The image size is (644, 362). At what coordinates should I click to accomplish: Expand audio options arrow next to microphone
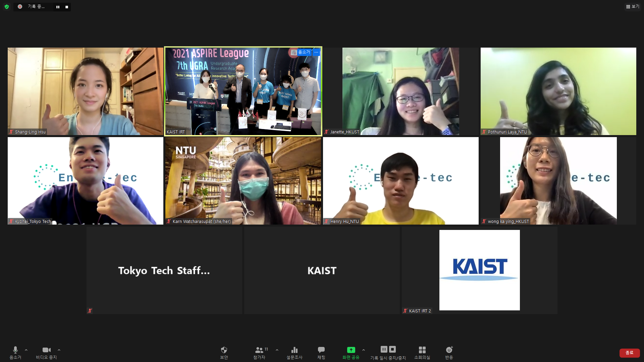click(26, 350)
